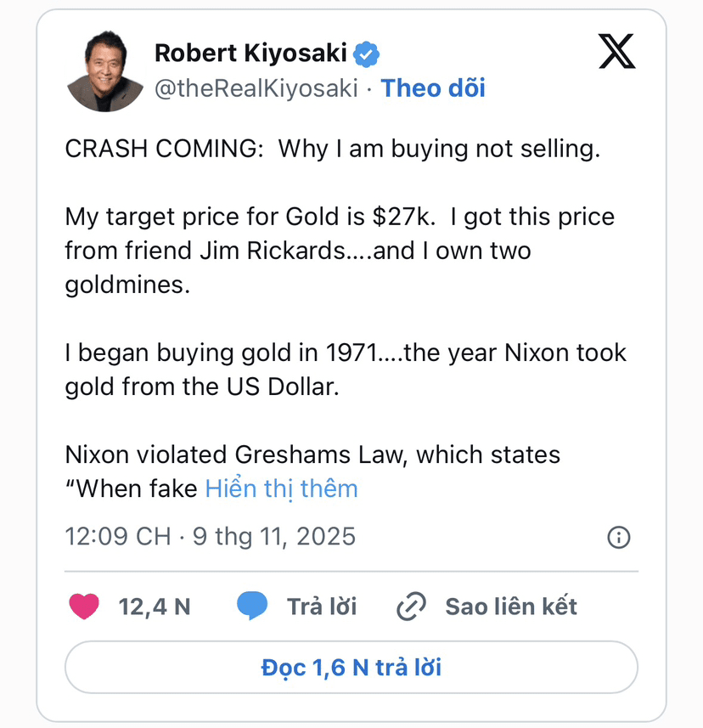Click the Robert Kiyosaki display name
Screen dimensions: 703x728
(250, 54)
